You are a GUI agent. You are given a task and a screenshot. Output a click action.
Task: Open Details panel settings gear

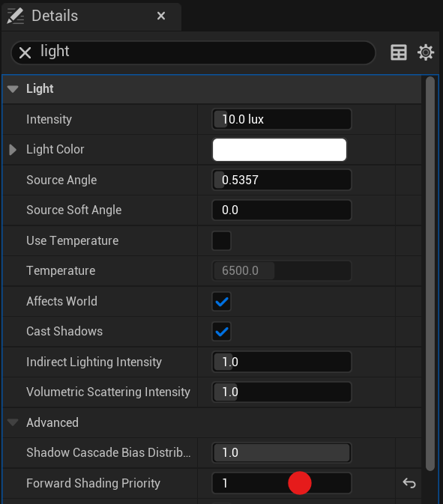pos(426,52)
